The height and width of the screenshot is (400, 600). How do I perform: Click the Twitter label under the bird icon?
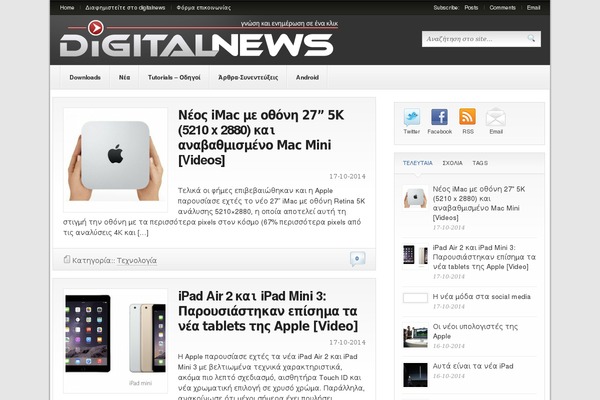(411, 132)
